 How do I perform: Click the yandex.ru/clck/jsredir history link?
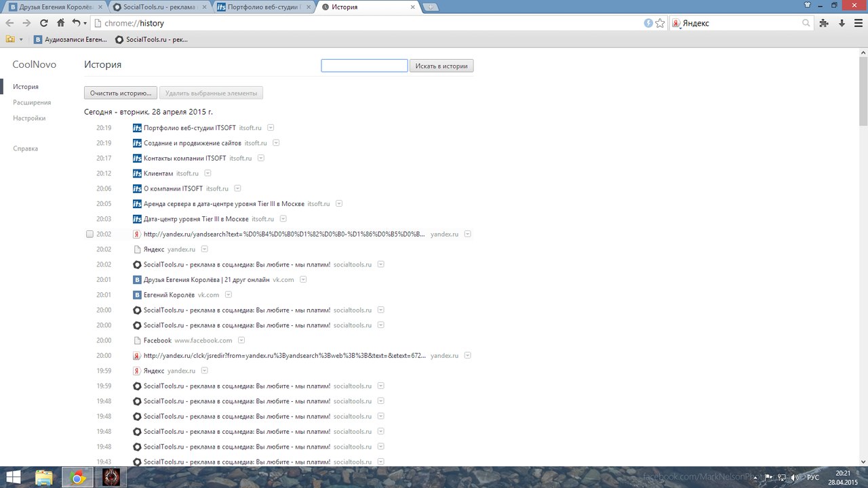(285, 355)
